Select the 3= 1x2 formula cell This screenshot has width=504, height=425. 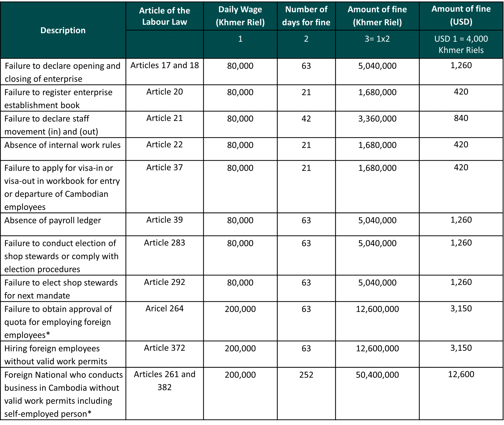click(377, 39)
